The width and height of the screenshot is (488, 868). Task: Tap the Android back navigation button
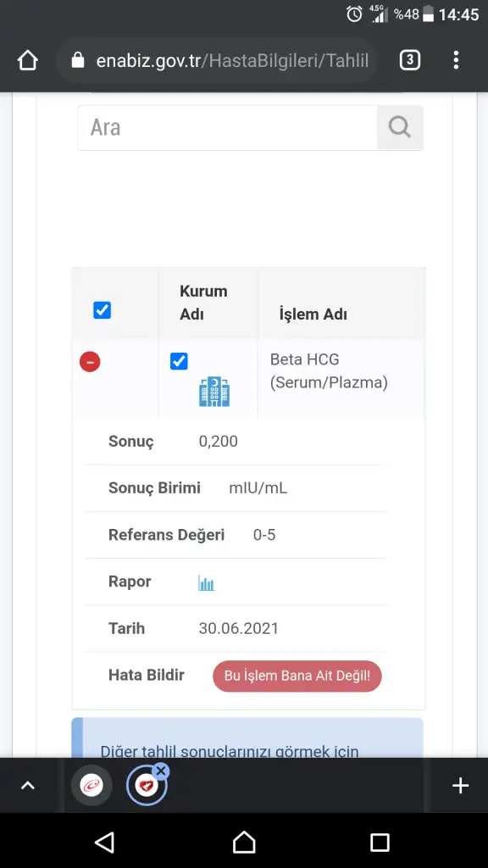pyautogui.click(x=104, y=842)
